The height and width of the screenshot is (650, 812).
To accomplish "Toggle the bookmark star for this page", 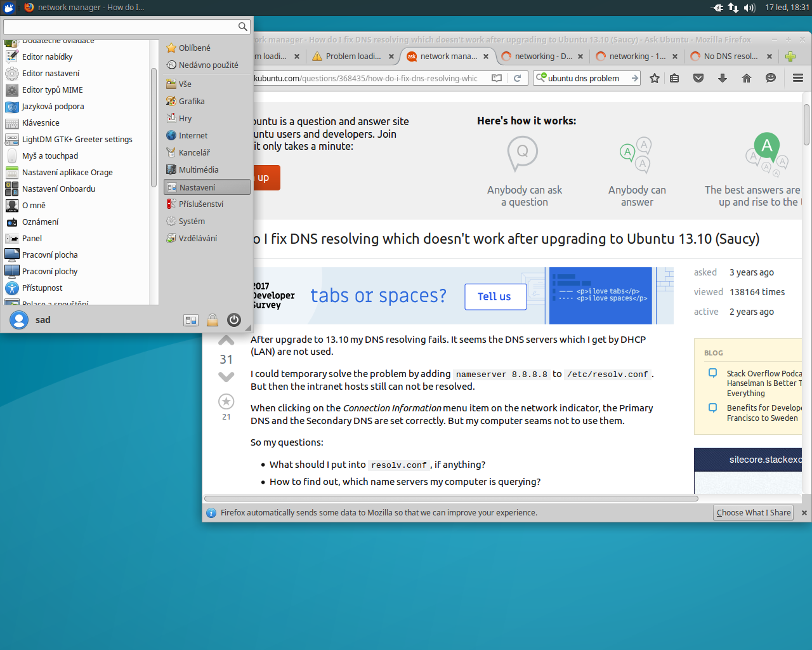I will point(655,78).
